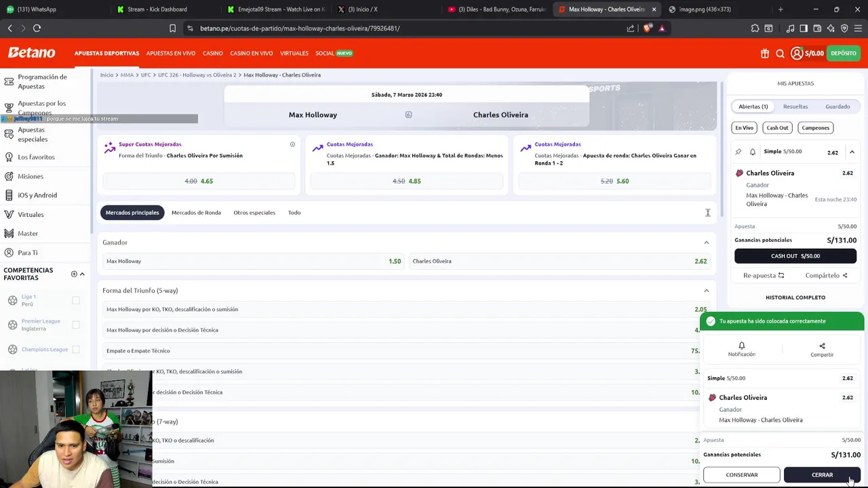Click the music playlist toolbar icon
The image size is (868, 488).
pos(790,28)
